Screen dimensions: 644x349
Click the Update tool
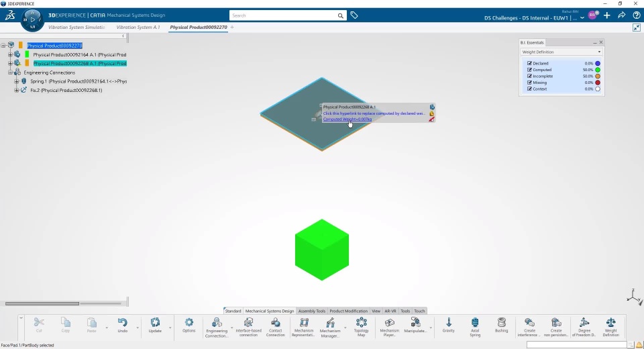(x=155, y=325)
